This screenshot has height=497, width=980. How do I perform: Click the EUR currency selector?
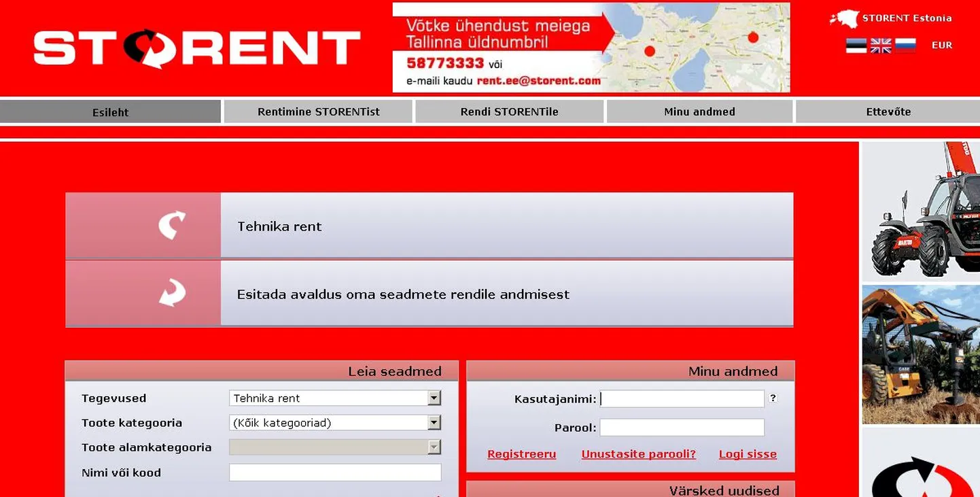(x=942, y=46)
